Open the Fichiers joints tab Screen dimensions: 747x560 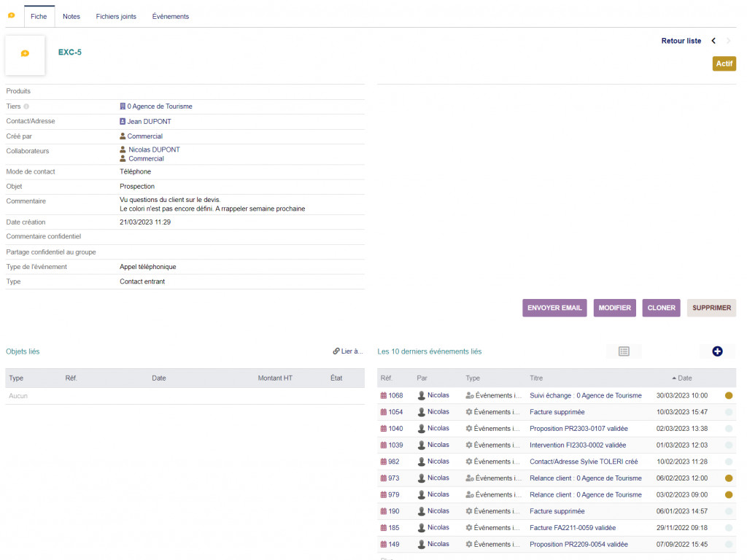(116, 16)
